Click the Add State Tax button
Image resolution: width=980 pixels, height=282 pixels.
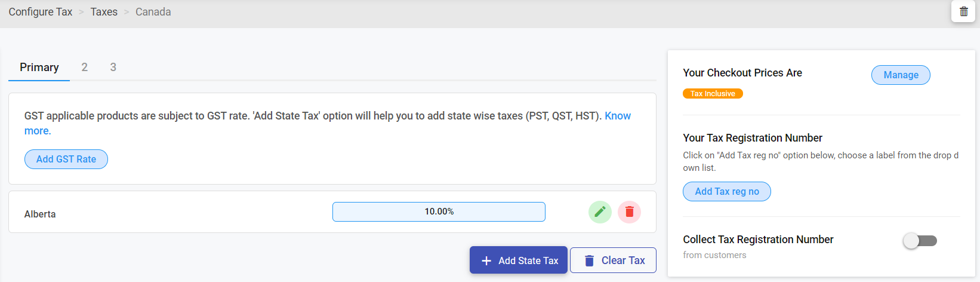(x=519, y=260)
